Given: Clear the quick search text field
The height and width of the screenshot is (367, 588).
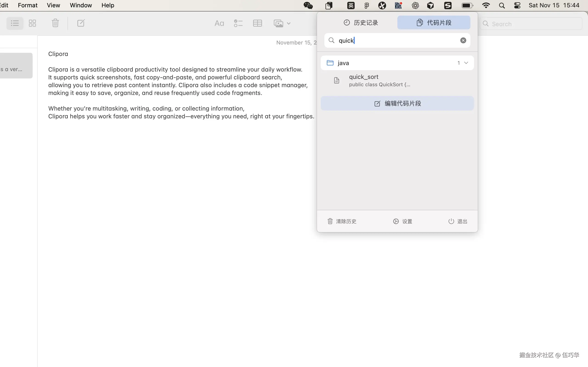Looking at the screenshot, I should point(463,40).
